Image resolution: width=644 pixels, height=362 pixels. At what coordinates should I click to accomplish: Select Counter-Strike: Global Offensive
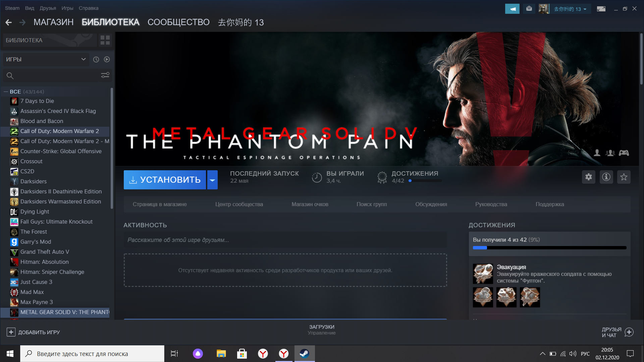point(61,151)
